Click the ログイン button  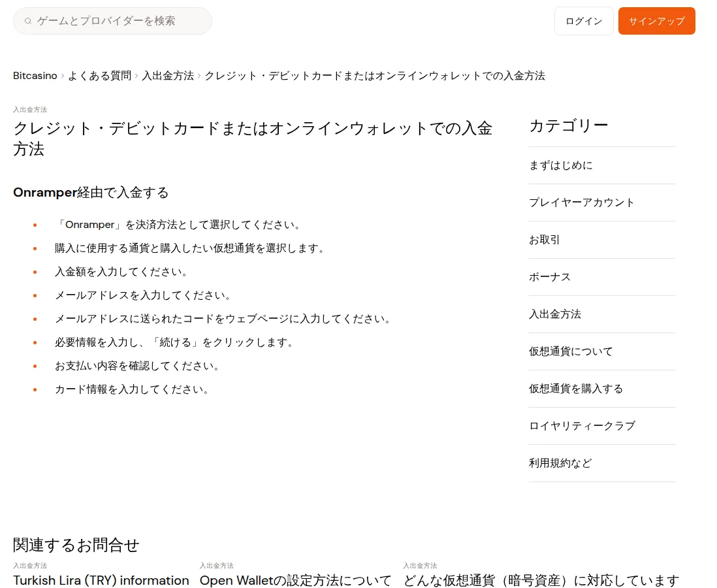click(584, 21)
